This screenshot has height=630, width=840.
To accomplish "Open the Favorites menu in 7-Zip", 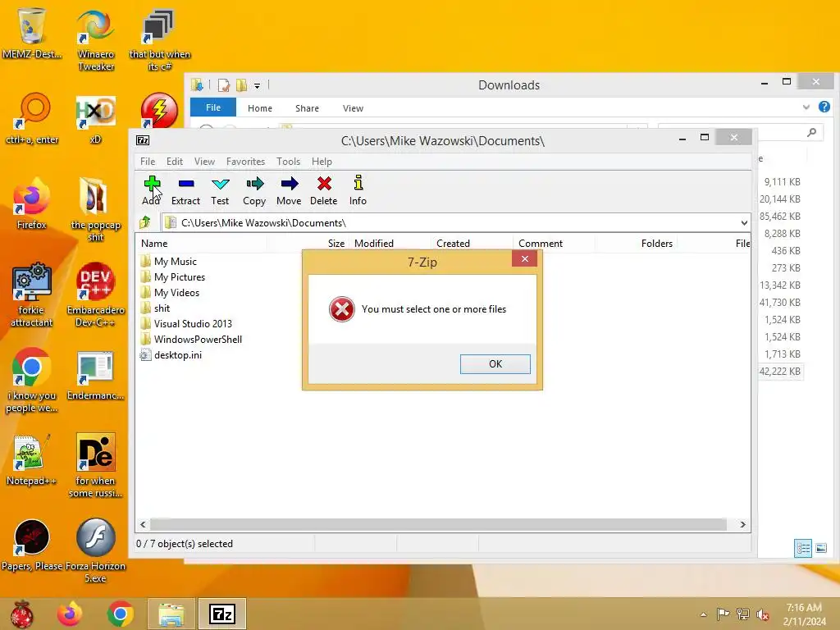I will pos(245,162).
